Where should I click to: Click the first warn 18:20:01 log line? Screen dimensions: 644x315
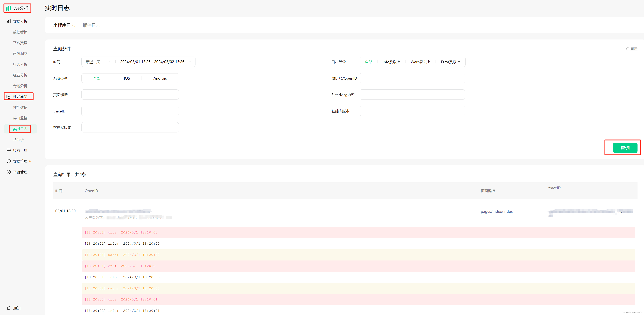click(359, 255)
